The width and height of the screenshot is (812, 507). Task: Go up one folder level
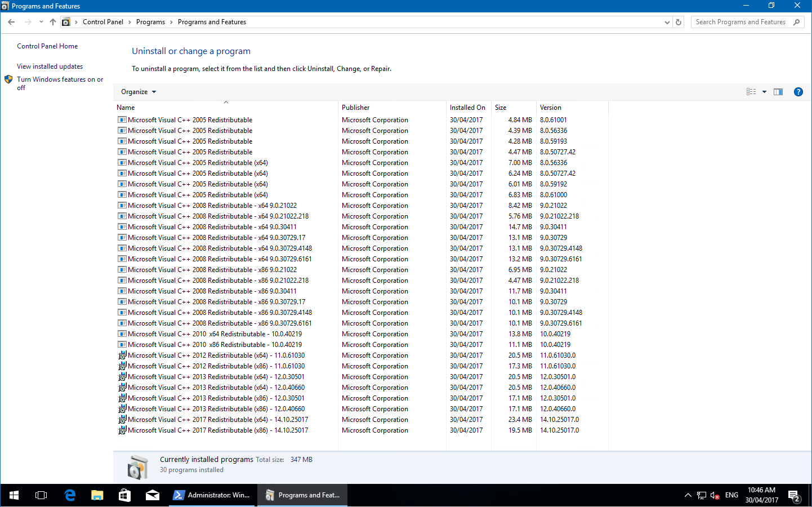click(53, 22)
